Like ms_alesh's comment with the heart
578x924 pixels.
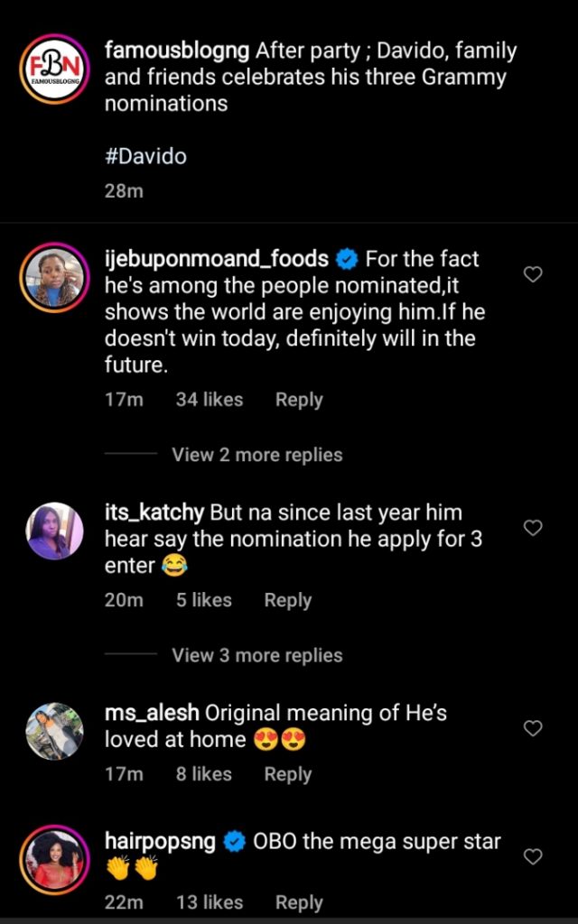[533, 727]
